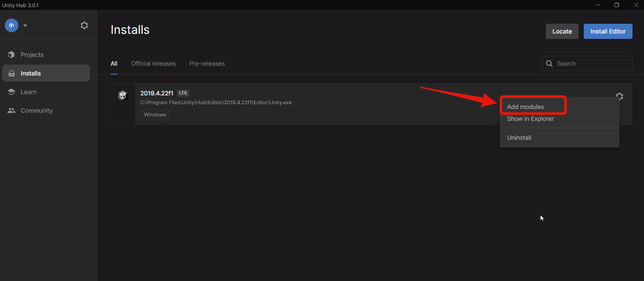Click the LTS badge
Screen dimensions: 644x281
183,93
